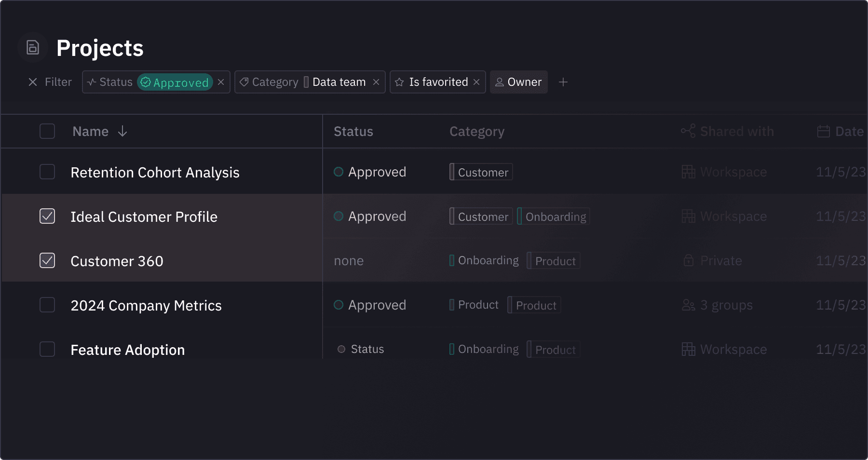Remove the Status Approved filter
The width and height of the screenshot is (868, 460).
point(221,82)
